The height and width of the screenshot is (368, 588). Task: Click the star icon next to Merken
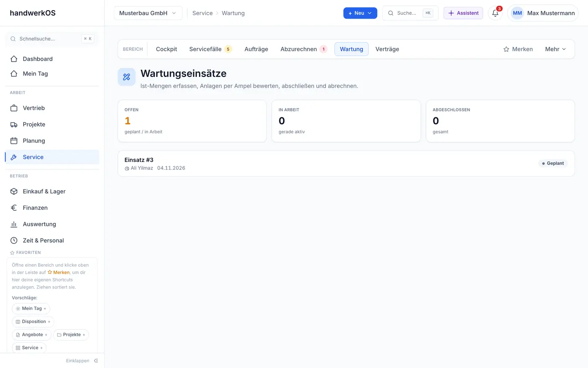click(x=506, y=49)
